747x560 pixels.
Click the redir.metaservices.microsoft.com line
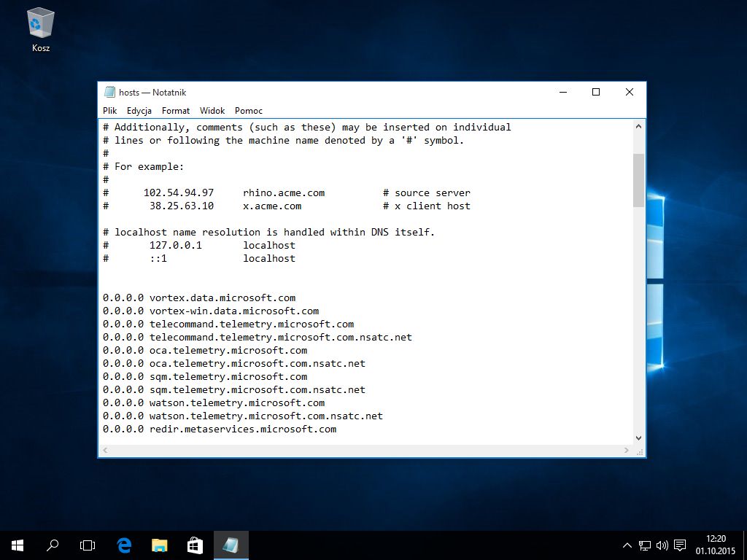click(x=220, y=429)
